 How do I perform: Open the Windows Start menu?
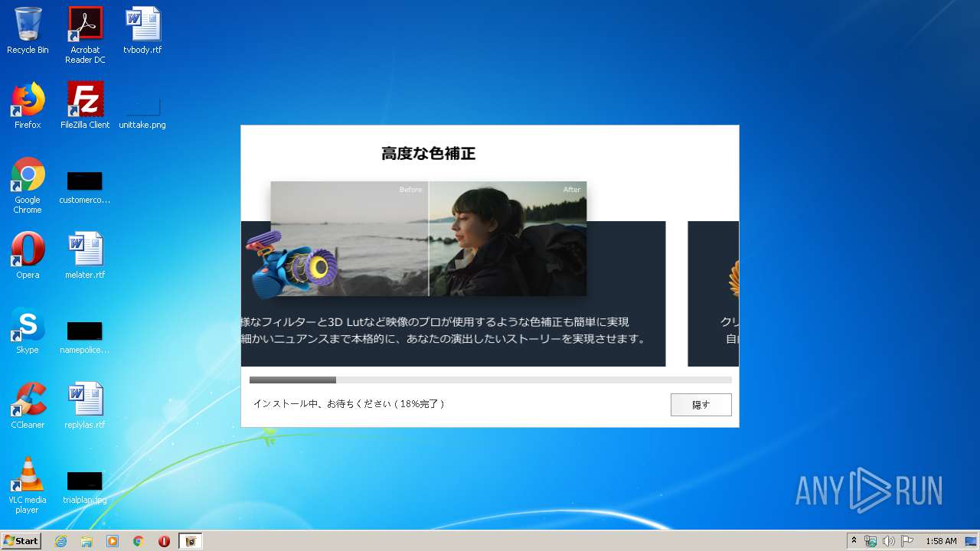click(x=21, y=541)
